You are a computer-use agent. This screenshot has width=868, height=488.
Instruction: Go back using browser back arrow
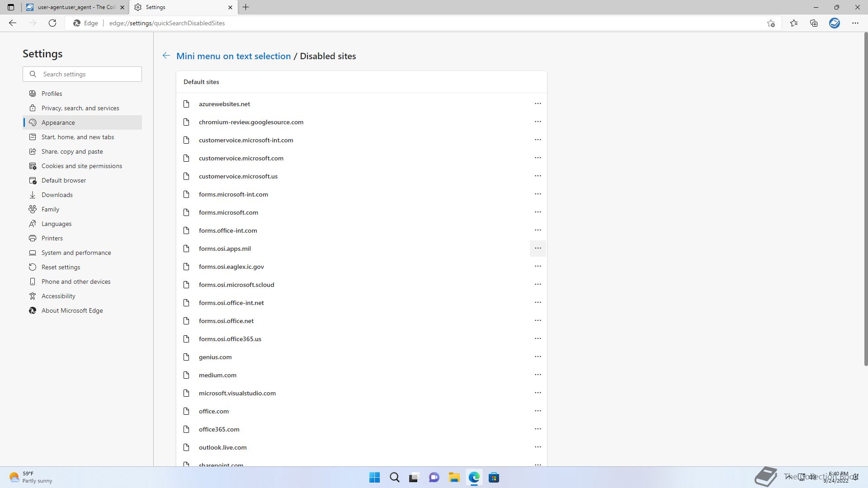point(13,23)
